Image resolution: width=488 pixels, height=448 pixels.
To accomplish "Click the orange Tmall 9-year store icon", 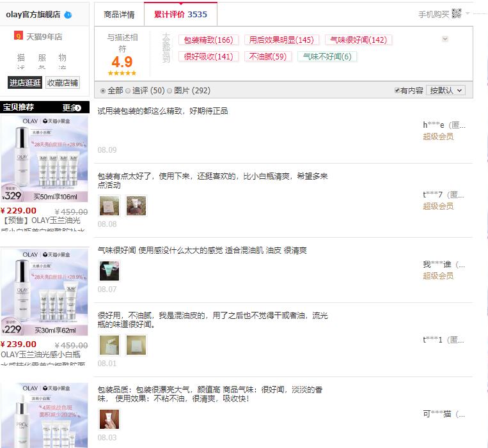I will [19, 36].
